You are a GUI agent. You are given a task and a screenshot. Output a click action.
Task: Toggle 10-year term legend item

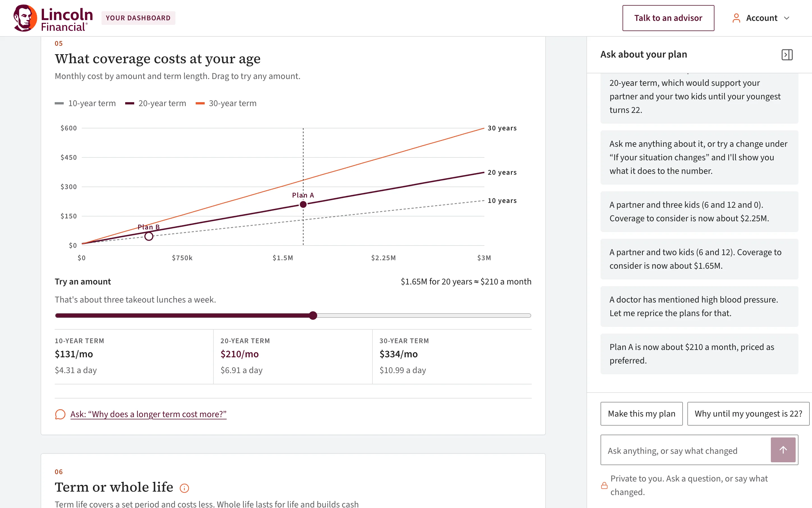pyautogui.click(x=85, y=104)
